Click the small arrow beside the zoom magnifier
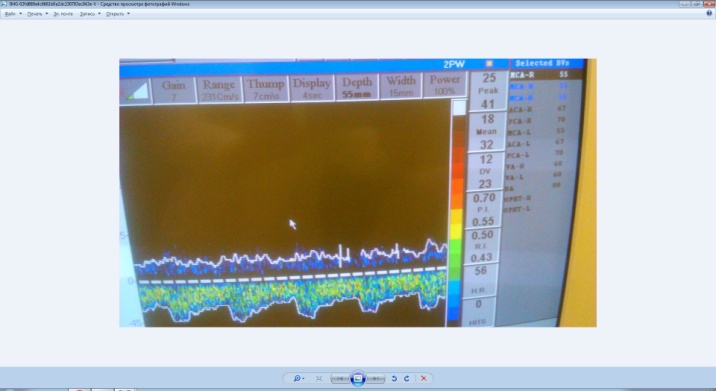Screen dimensions: 716x391 [303, 379]
